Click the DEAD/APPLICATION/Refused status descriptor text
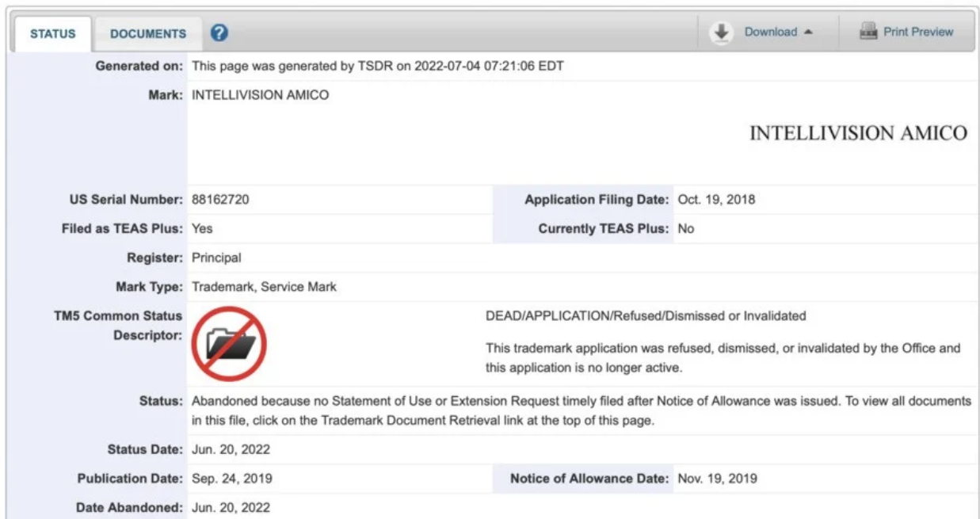Viewport: 980px width, 519px height. [646, 316]
